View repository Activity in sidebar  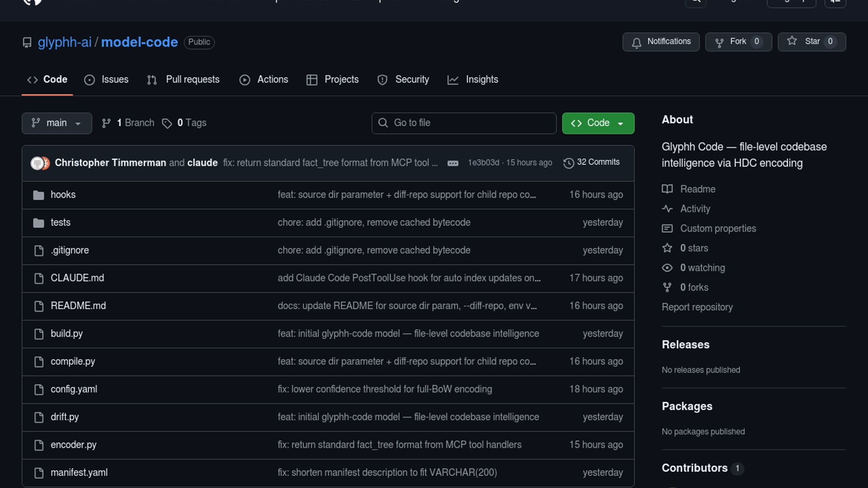coord(695,209)
